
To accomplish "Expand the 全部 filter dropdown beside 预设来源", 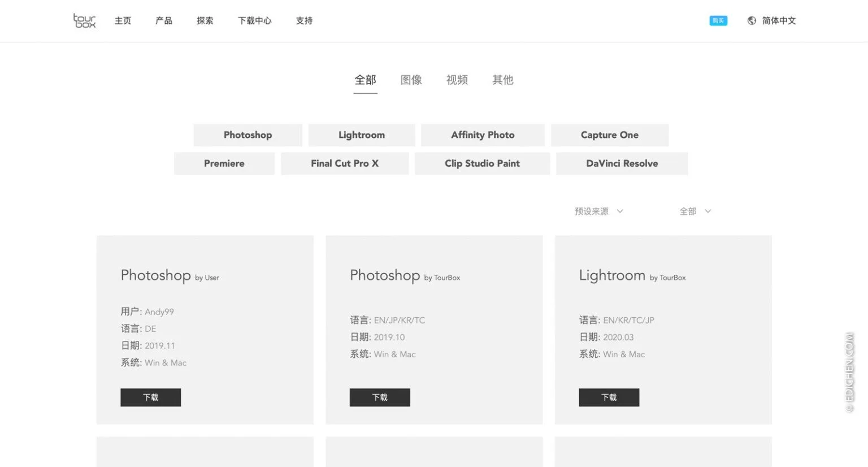I will pyautogui.click(x=695, y=211).
